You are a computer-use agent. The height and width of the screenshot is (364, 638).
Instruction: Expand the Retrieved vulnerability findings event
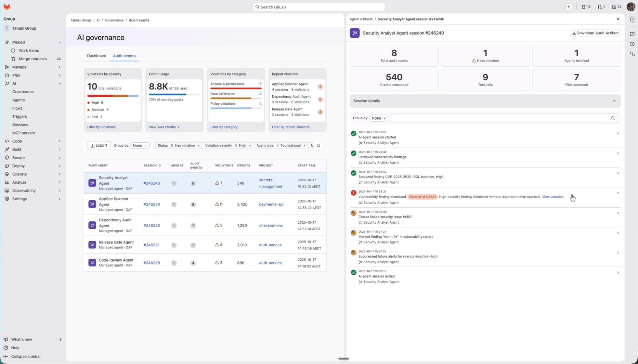(618, 153)
